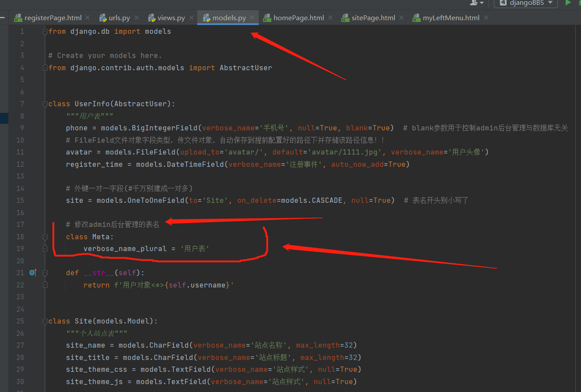Click AbstractUser in the import statement on line 4

(x=246, y=68)
